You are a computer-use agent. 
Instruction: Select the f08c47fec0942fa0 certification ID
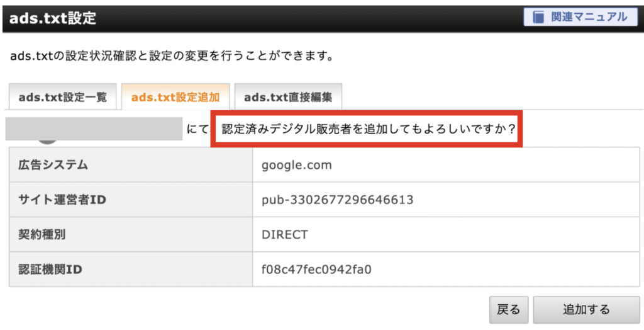(x=317, y=270)
